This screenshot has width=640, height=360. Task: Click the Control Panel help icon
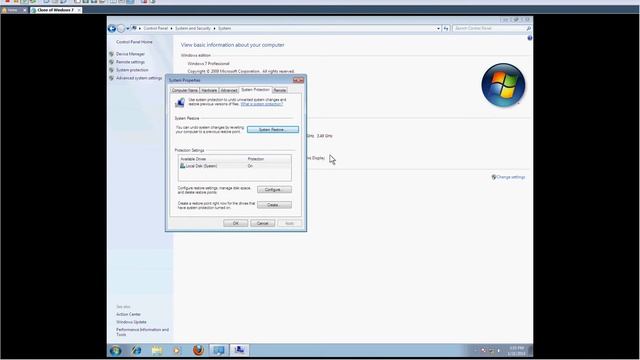pos(530,38)
